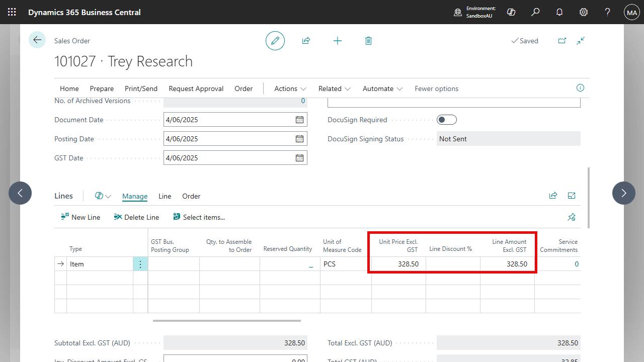Image resolution: width=644 pixels, height=362 pixels.
Task: Open the MA user account avatar
Action: pyautogui.click(x=631, y=12)
